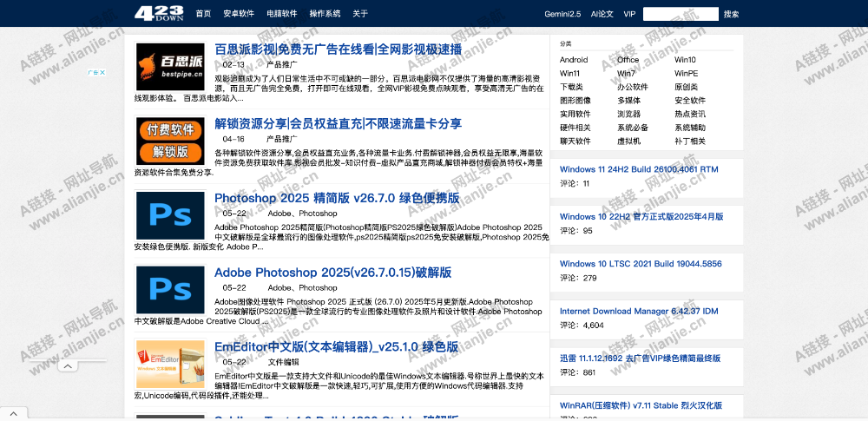Click the 付费软件 解锁版 thumbnail

coord(170,141)
